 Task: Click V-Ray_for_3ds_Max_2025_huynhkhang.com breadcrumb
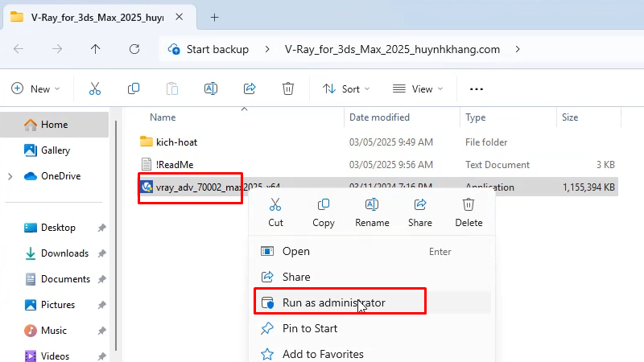tap(392, 49)
